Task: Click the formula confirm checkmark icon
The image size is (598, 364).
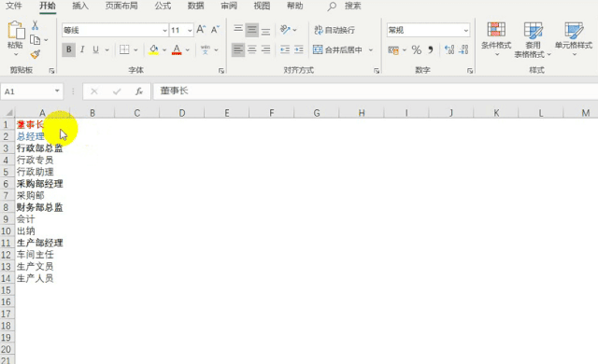Action: [117, 91]
